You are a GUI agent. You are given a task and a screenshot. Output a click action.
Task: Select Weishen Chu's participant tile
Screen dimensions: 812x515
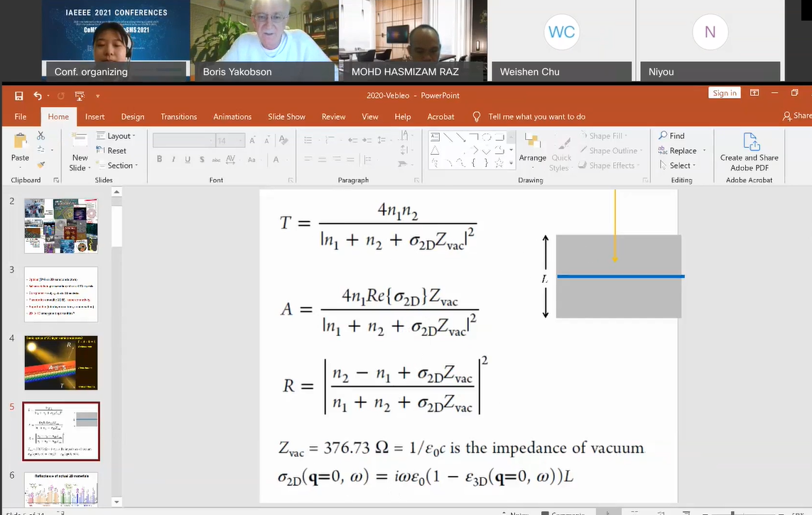(x=561, y=40)
